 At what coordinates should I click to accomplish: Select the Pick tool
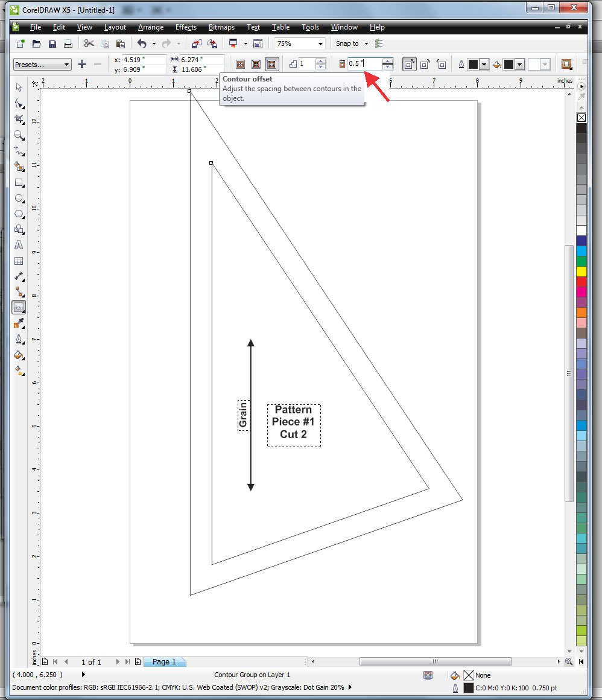(19, 87)
